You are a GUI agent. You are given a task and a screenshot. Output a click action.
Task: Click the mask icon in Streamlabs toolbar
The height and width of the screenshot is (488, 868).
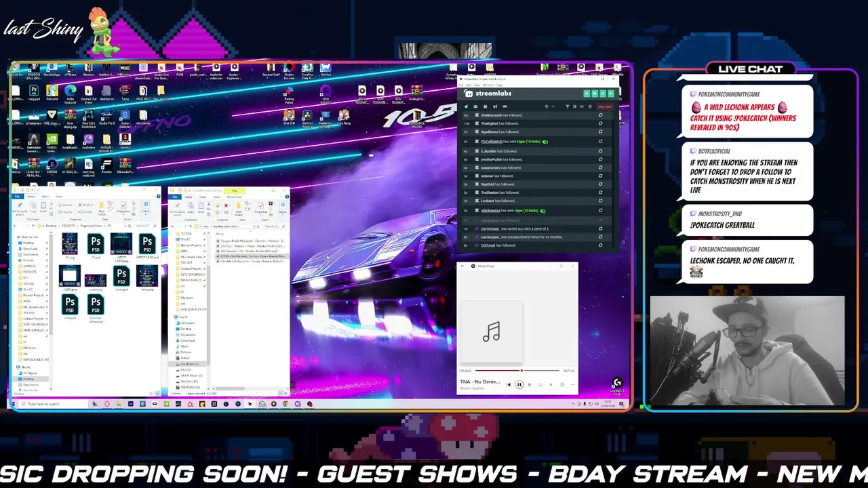click(x=475, y=106)
